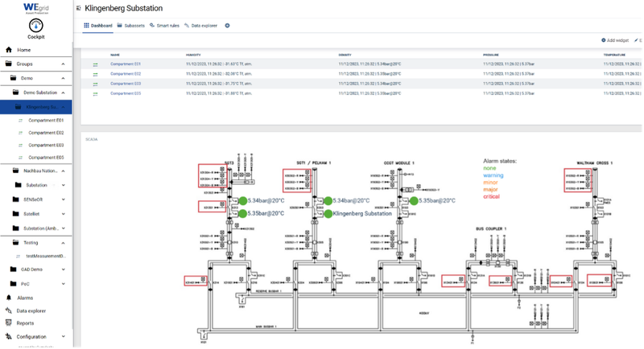
Task: Expand the PoC group chevron
Action: 64,284
